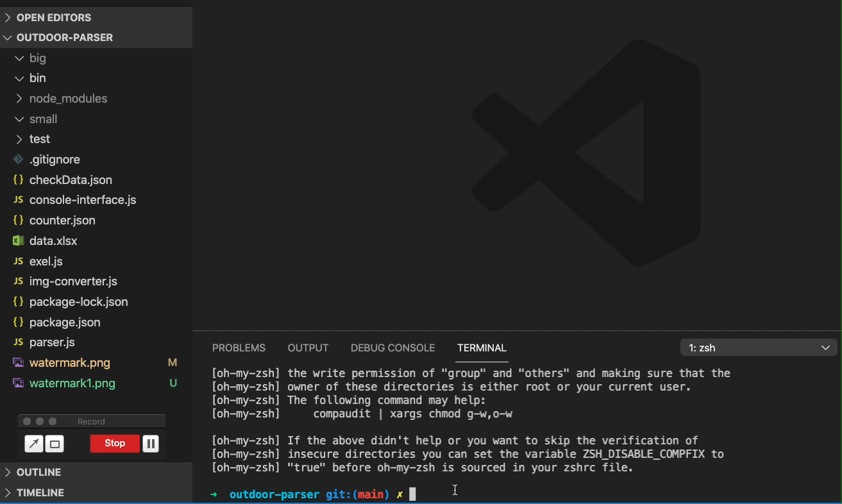
Task: Switch to the Debug Console tab
Action: pyautogui.click(x=392, y=348)
